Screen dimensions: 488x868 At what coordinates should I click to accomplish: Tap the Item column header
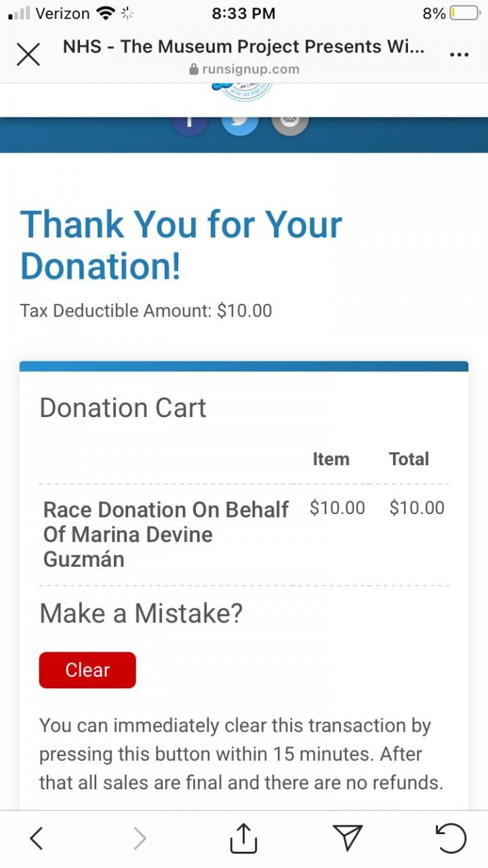331,459
